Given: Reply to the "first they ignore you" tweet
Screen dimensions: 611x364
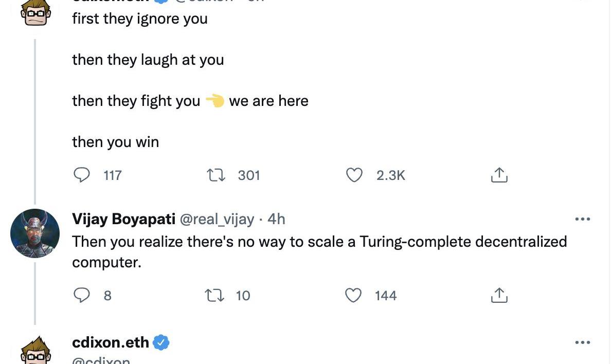Looking at the screenshot, I should pyautogui.click(x=82, y=175).
